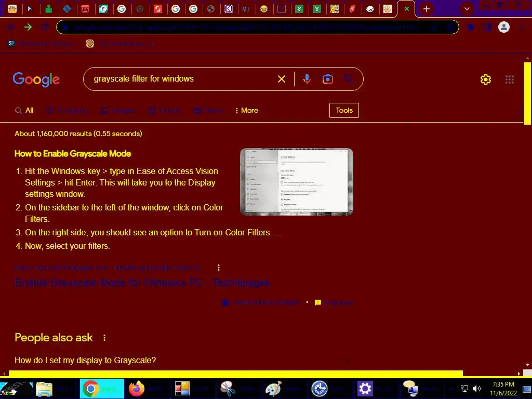Switch to the green person icon tab

48,9
